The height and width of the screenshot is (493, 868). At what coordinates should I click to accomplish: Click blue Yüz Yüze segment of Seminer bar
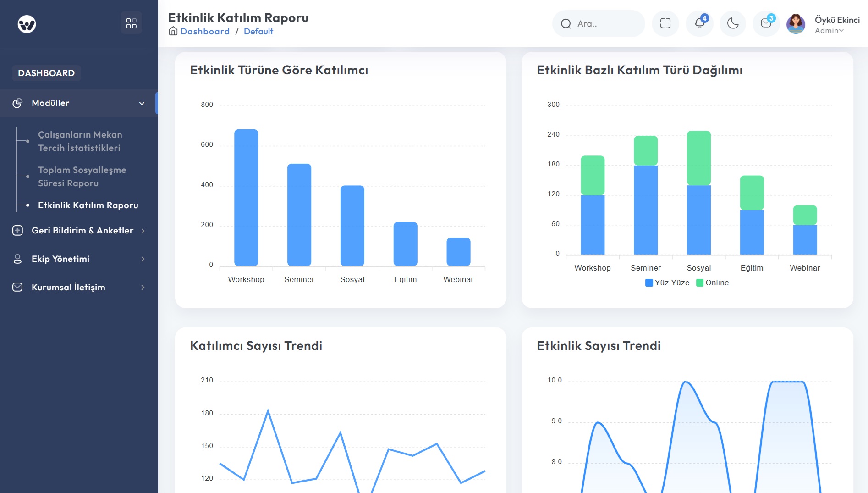(646, 210)
